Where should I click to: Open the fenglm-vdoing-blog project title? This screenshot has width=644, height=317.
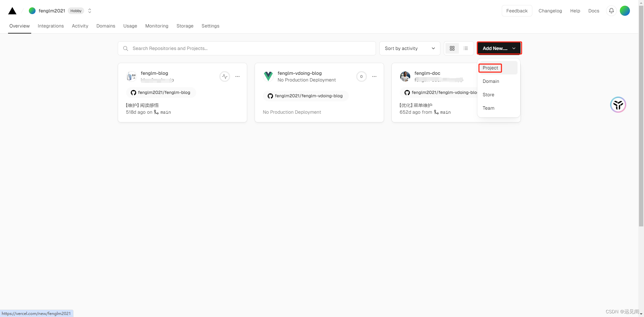(x=300, y=73)
